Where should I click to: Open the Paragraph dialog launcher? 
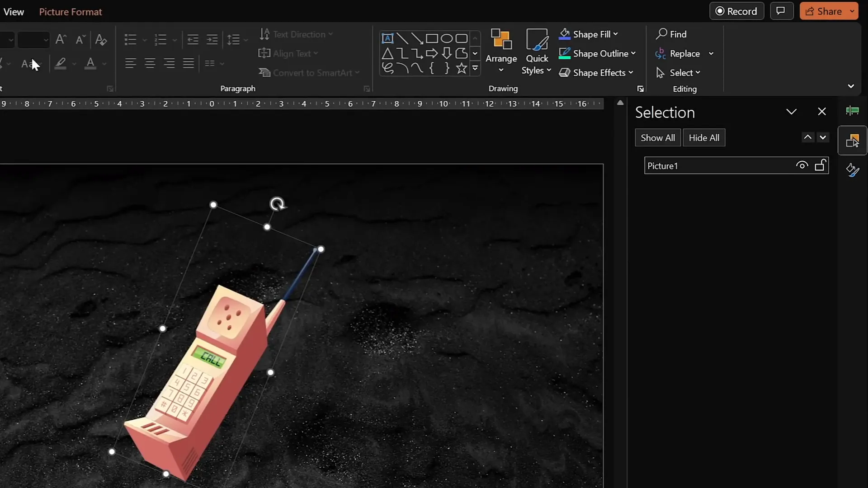coord(367,89)
